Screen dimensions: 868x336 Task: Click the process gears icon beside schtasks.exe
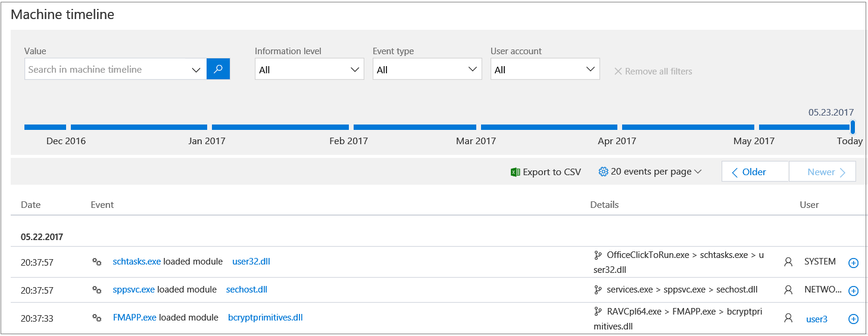point(96,262)
